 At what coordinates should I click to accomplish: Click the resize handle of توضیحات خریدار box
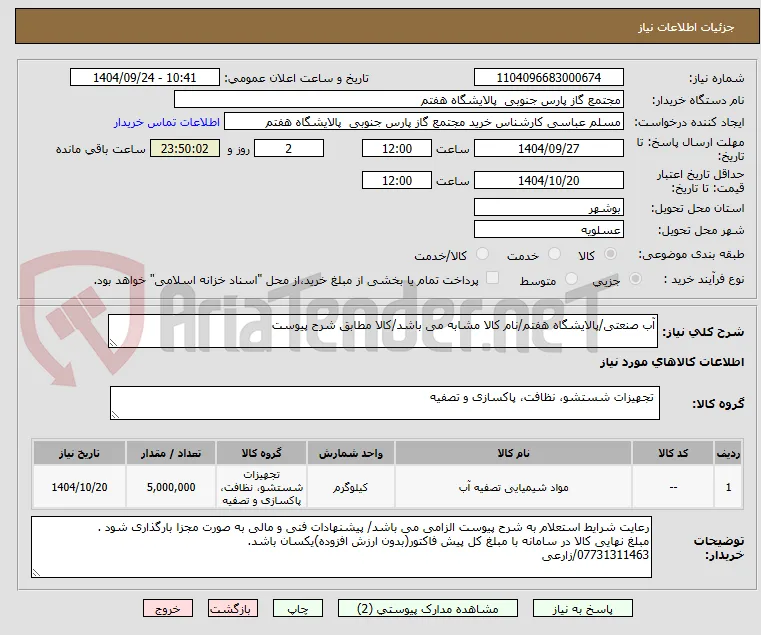tap(36, 572)
